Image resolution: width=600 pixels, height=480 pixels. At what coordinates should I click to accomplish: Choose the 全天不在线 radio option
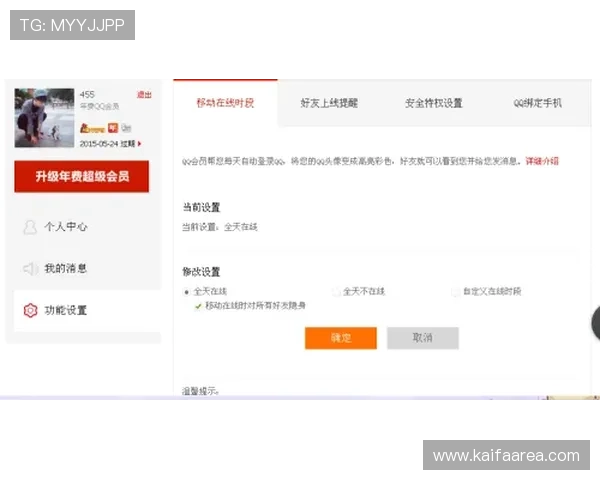336,292
